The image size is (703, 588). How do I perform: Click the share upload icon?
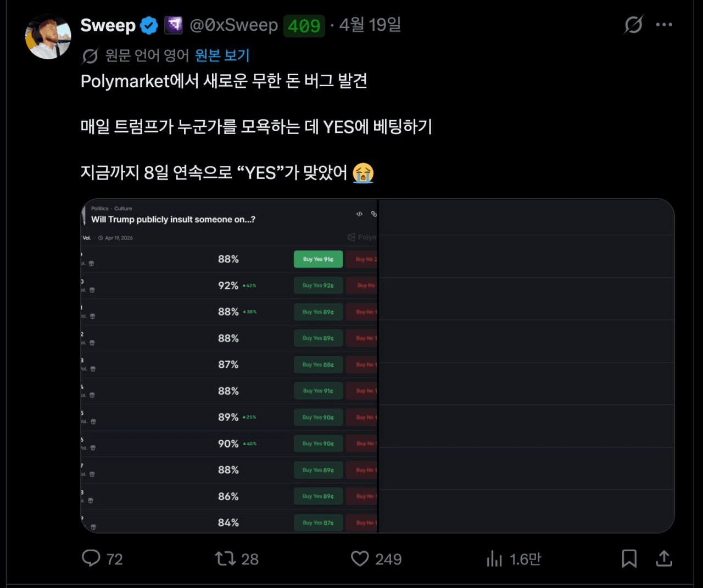tap(664, 558)
